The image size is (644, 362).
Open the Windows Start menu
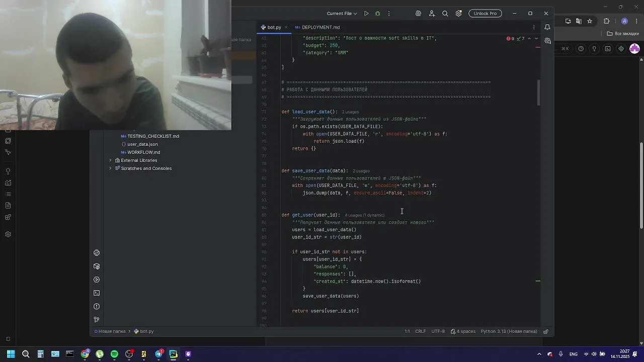(11, 354)
